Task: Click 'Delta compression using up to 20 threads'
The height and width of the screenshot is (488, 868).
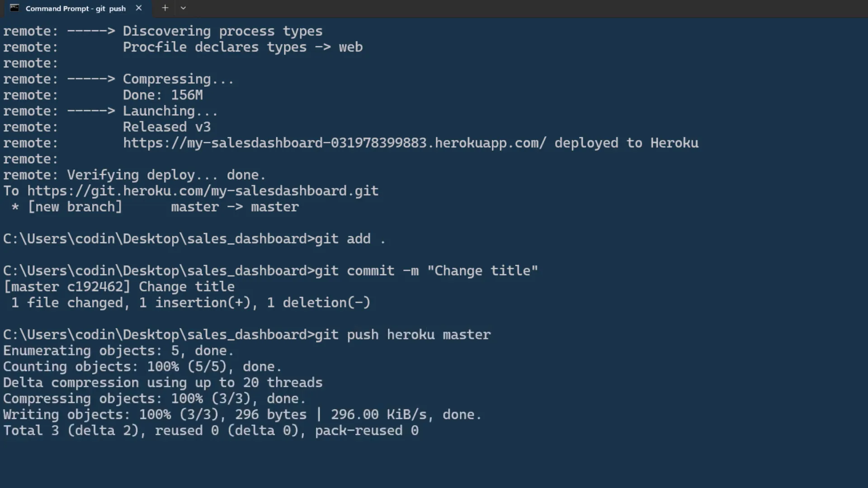Action: (163, 383)
